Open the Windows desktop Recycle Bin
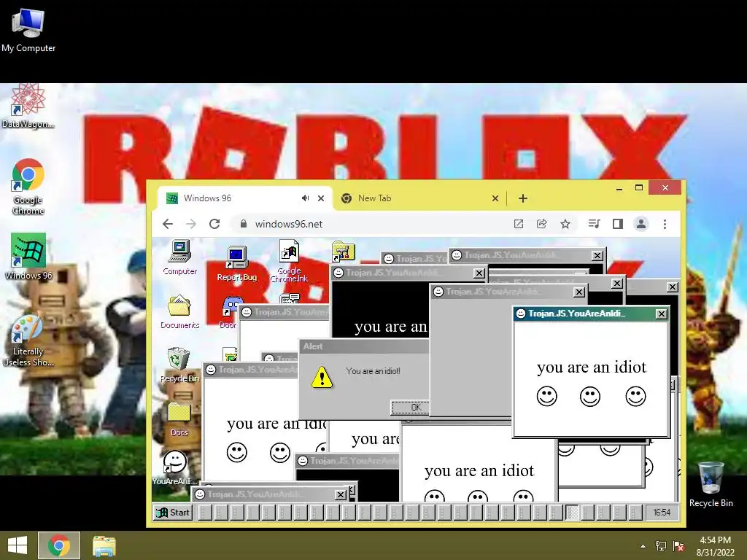The width and height of the screenshot is (747, 560). coord(711,485)
